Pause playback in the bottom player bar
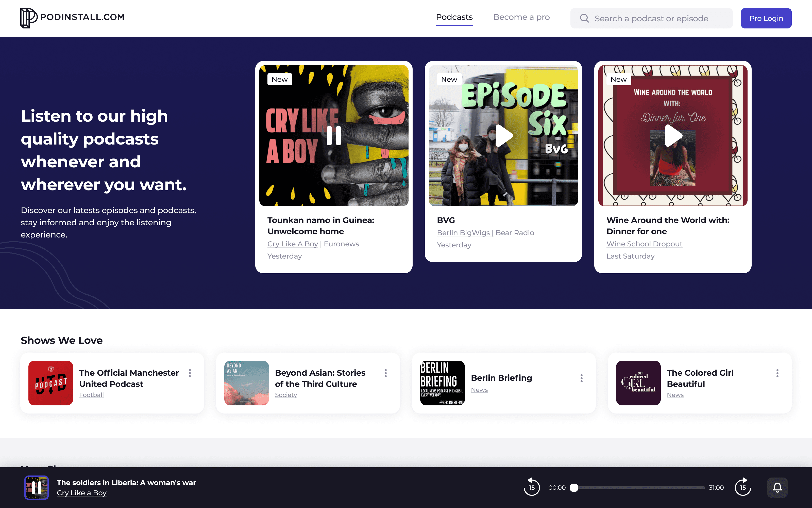 point(37,487)
